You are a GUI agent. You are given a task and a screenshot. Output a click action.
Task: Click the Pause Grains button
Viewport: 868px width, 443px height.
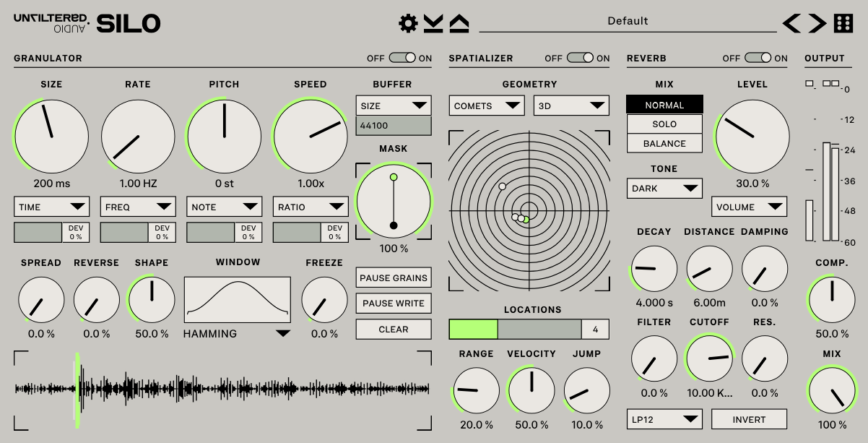click(394, 278)
